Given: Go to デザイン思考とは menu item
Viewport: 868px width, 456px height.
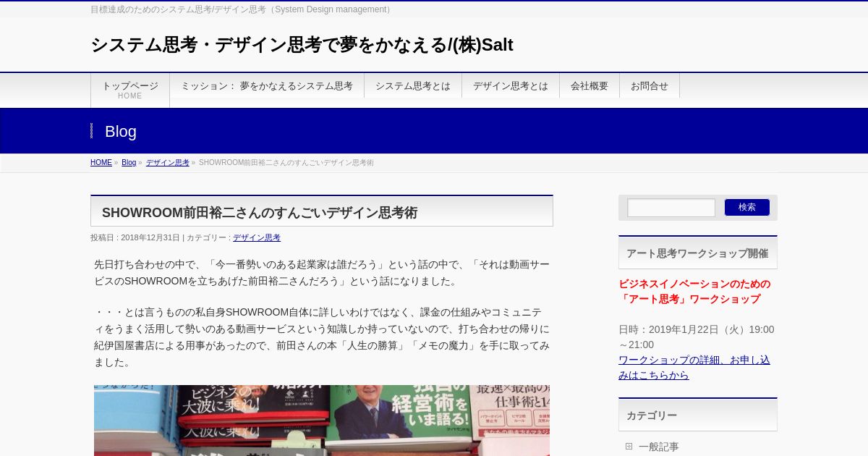Looking at the screenshot, I should pos(511,85).
